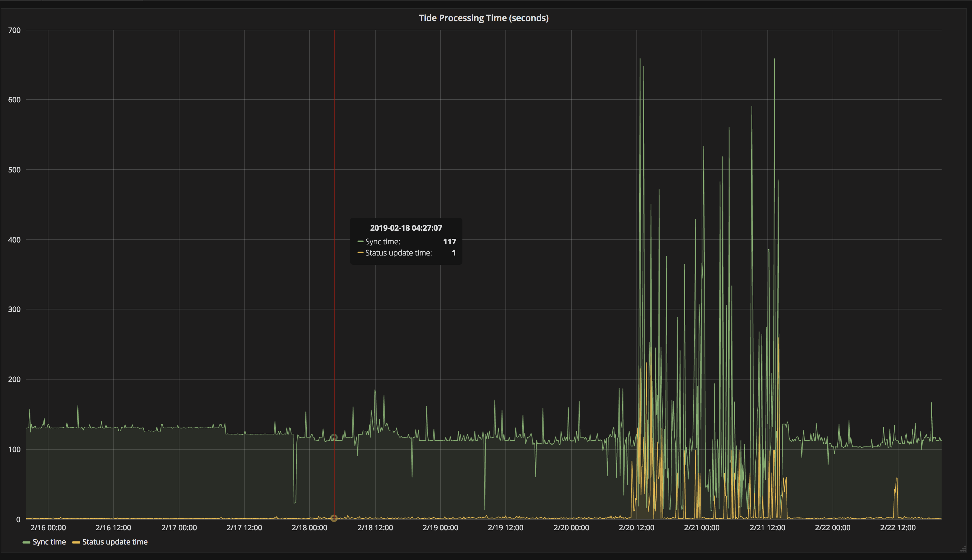
Task: Click the 400 y-axis label
Action: click(x=14, y=240)
